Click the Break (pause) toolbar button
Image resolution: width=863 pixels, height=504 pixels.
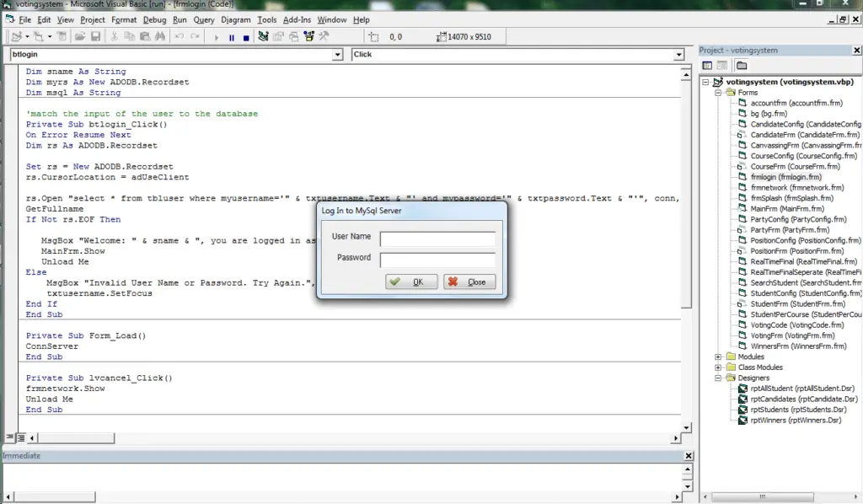click(231, 37)
